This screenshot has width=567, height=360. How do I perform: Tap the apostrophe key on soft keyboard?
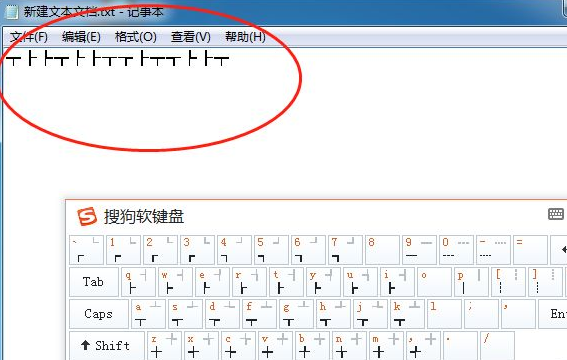518,314
